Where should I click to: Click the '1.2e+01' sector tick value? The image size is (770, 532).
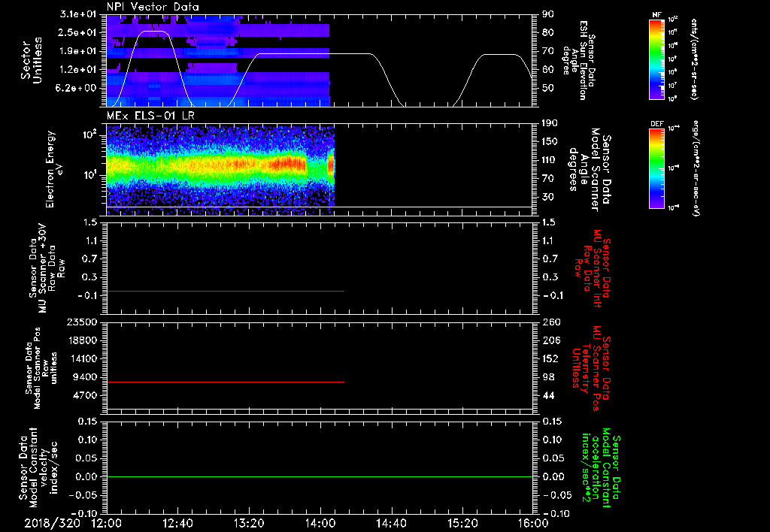[x=78, y=70]
